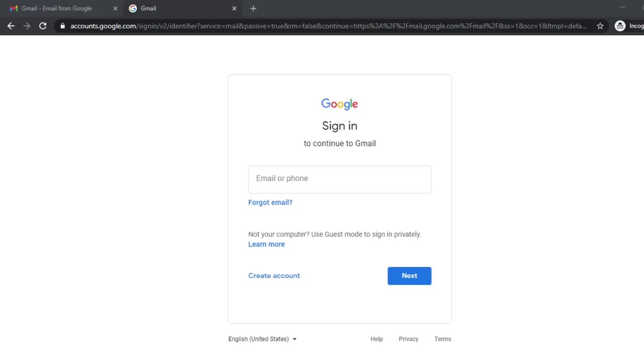Screen dimensions: 644x362
Task: Open the Help footer link
Action: (x=377, y=339)
